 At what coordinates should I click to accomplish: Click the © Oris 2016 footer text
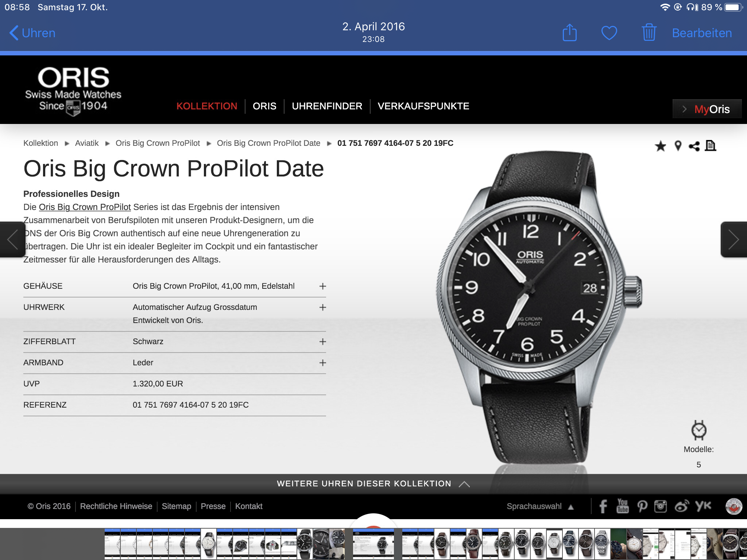pos(49,506)
